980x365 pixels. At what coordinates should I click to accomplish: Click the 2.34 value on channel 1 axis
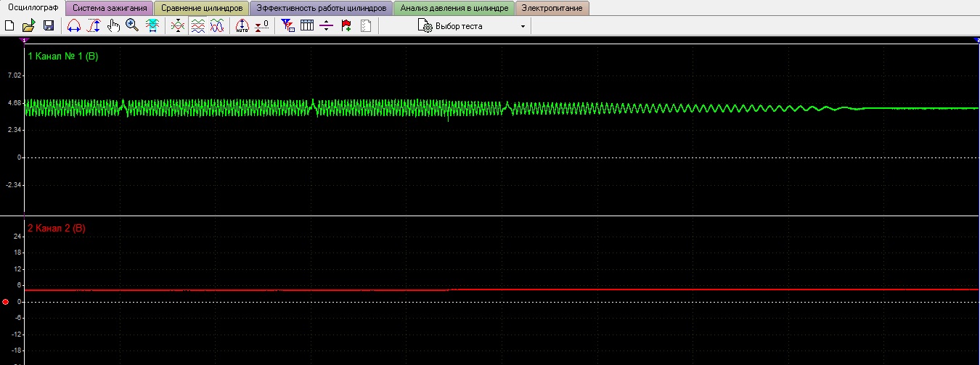(x=16, y=130)
